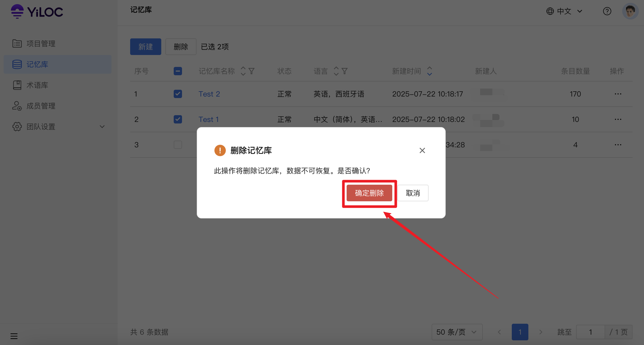Open 项目管理 in the sidebar
This screenshot has height=345, width=644.
tap(58, 44)
